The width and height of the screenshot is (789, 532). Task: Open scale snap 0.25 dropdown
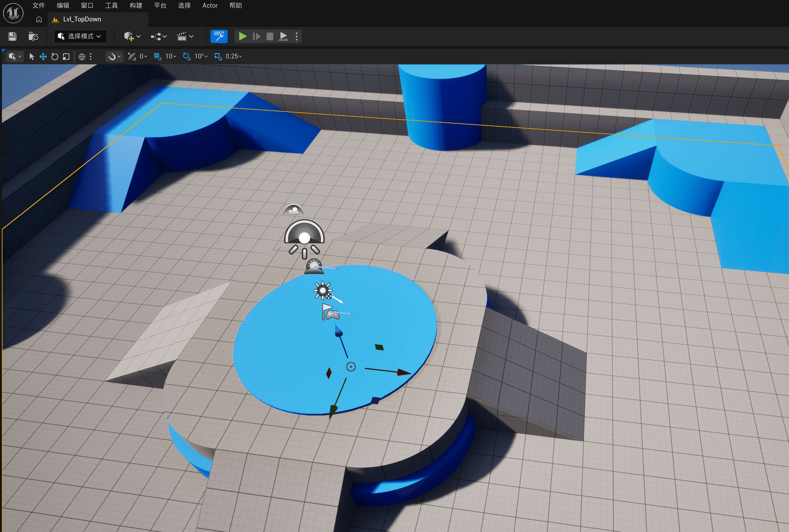(x=234, y=56)
